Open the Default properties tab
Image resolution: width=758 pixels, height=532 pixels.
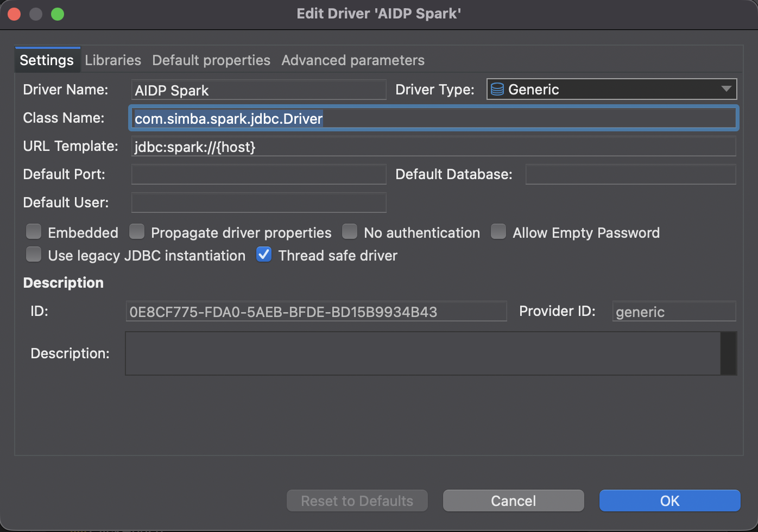point(211,60)
